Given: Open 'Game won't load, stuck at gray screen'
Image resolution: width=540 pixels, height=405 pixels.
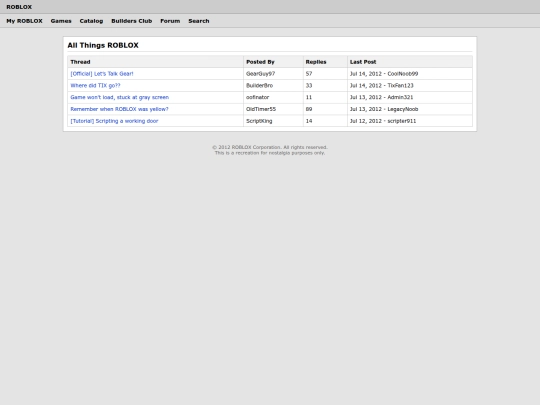Looking at the screenshot, I should pyautogui.click(x=120, y=97).
